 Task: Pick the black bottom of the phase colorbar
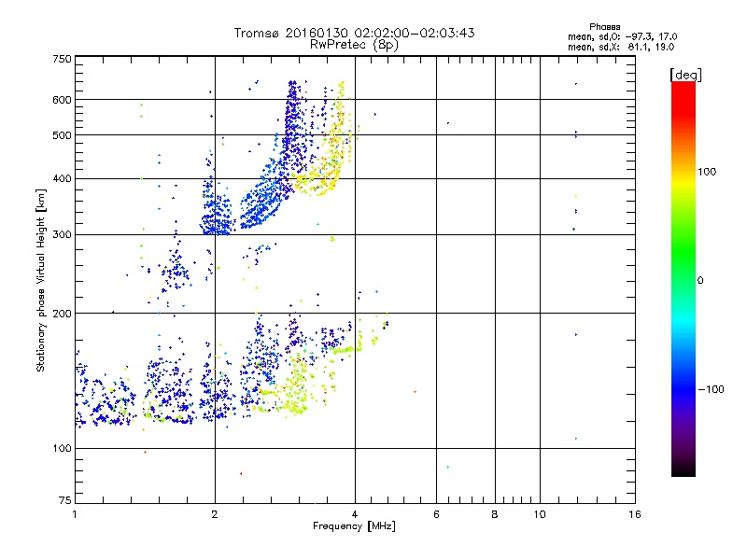click(684, 469)
